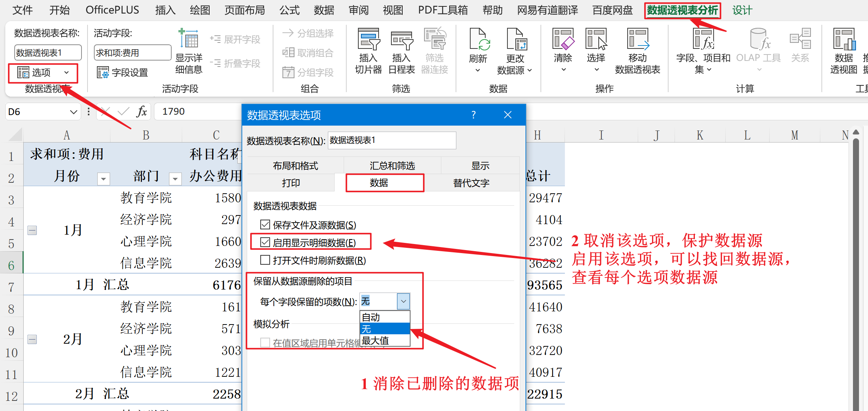Image resolution: width=868 pixels, height=411 pixels.
Task: Toggle 保存文件及源数据 checkbox
Action: pos(265,225)
